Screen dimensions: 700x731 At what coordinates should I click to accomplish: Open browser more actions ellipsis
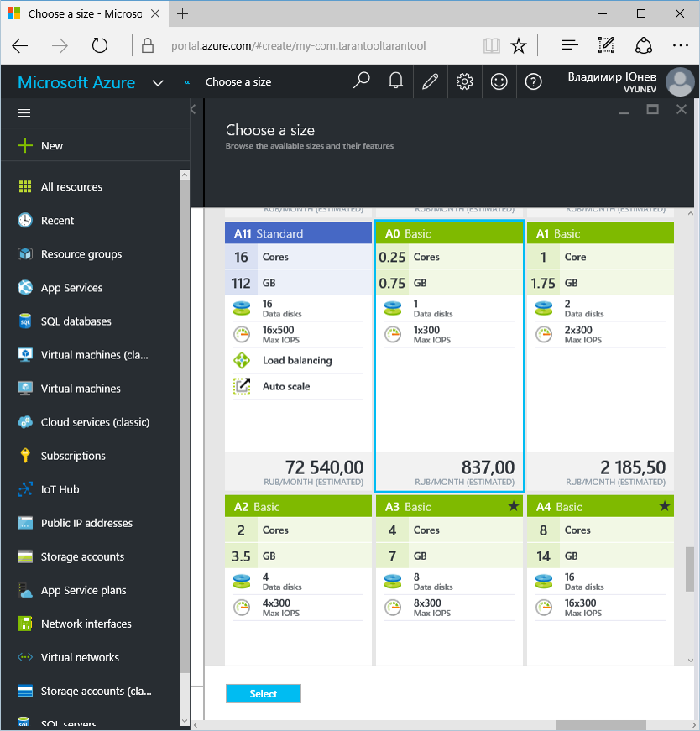click(681, 45)
